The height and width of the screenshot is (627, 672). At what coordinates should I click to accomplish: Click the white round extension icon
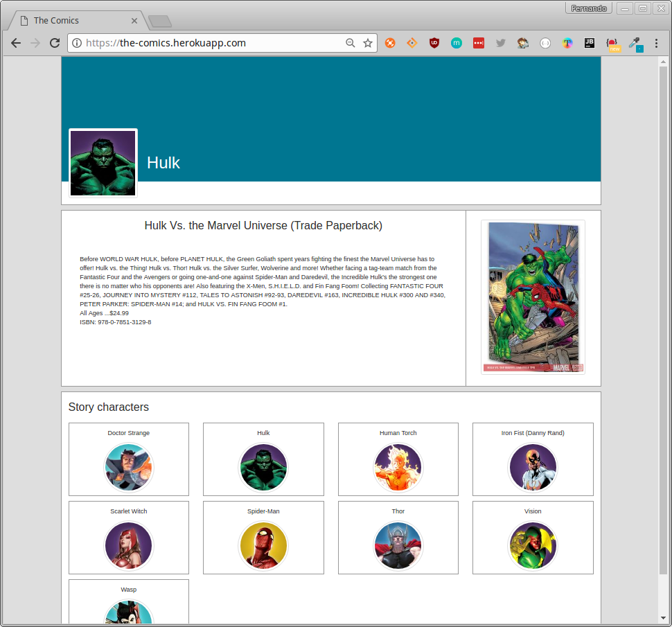(545, 43)
